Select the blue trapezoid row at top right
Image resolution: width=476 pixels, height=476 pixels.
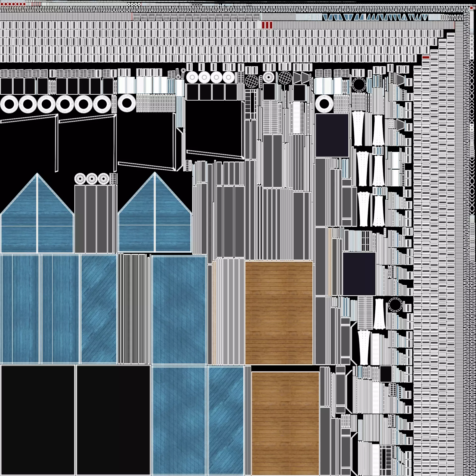375,17
